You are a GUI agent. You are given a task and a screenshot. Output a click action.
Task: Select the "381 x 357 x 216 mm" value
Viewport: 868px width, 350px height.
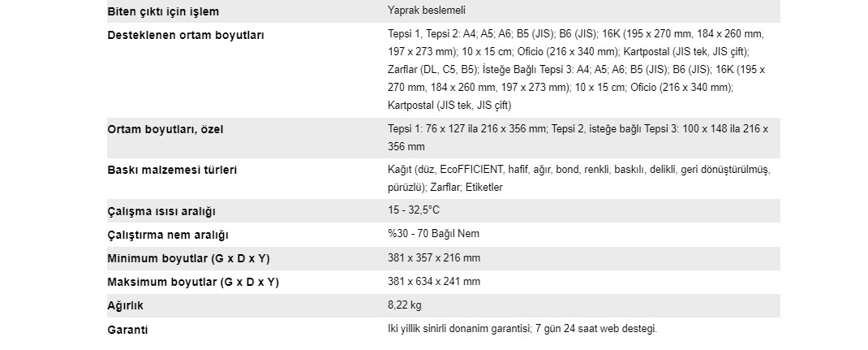point(434,258)
